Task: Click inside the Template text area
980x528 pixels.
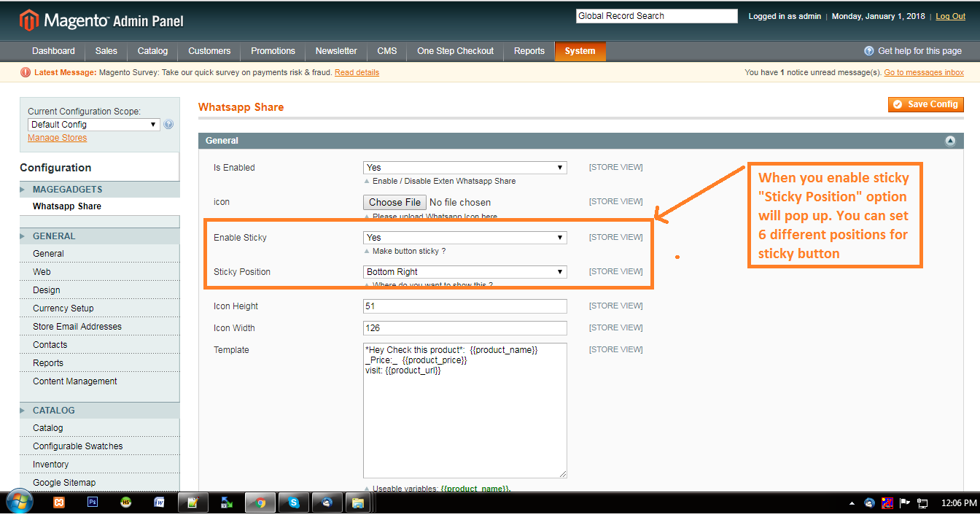Action: click(x=465, y=411)
